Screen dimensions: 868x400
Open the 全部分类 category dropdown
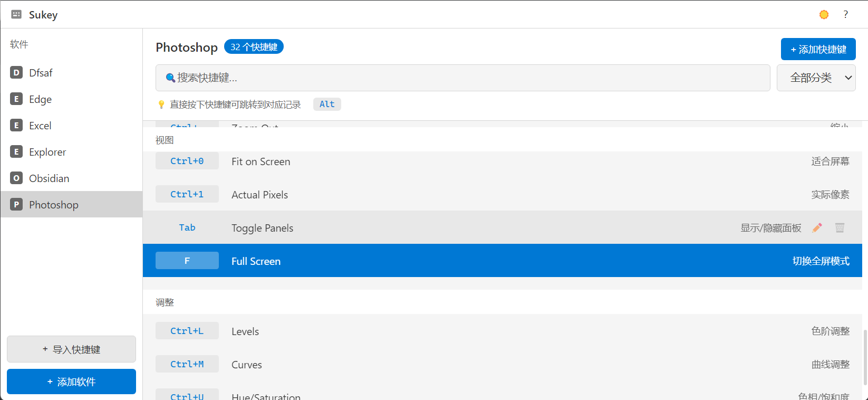[x=816, y=78]
